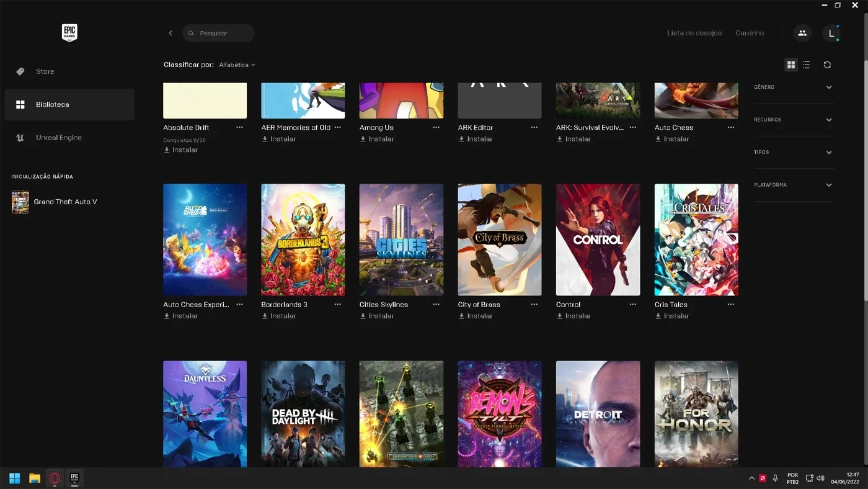Go back with the arrow beside search
The width and height of the screenshot is (868, 489).
pos(170,33)
